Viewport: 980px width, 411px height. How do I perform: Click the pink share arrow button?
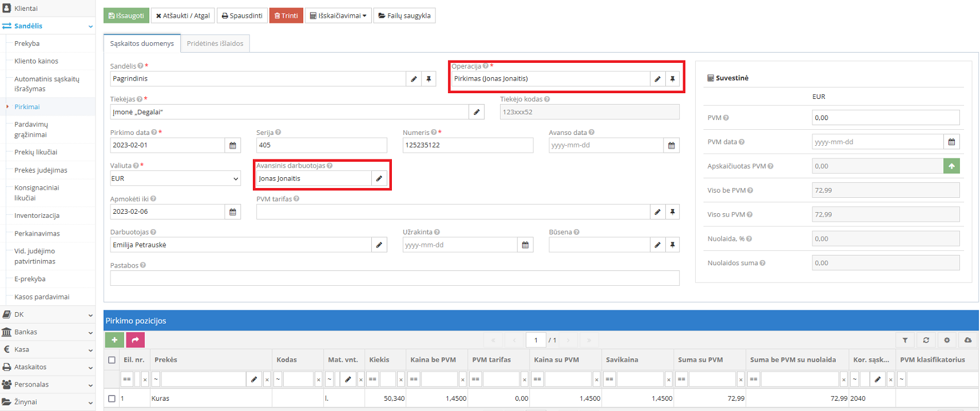click(x=136, y=340)
